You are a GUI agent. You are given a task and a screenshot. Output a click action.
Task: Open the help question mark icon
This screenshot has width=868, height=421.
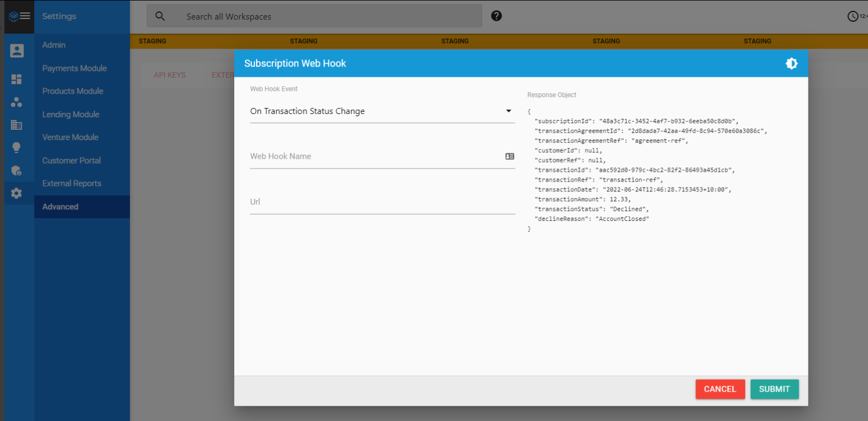(x=496, y=16)
